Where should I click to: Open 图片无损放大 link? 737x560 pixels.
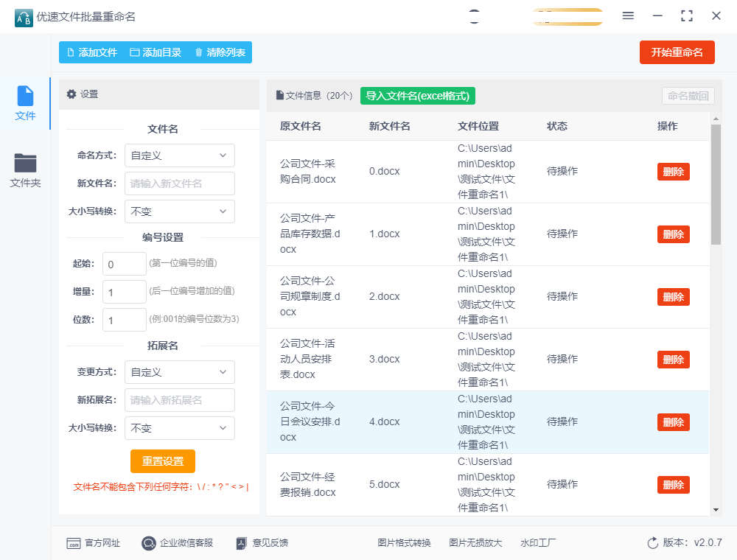point(475,543)
